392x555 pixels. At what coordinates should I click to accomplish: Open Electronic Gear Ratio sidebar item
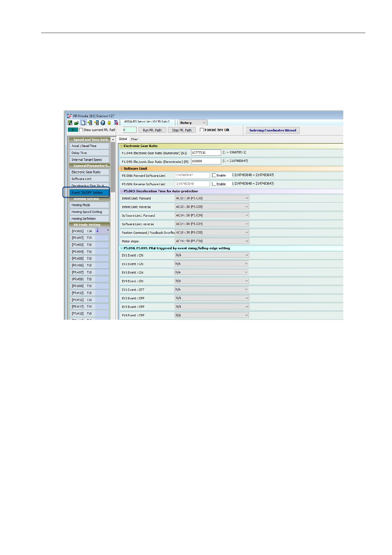[89, 172]
